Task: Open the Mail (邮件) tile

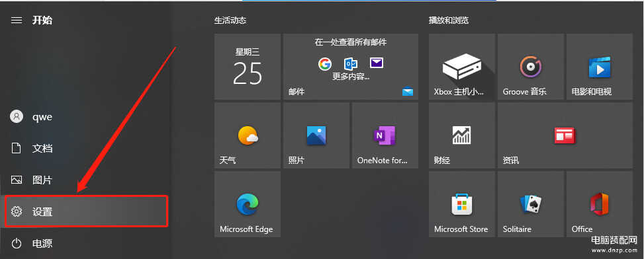Action: click(351, 67)
